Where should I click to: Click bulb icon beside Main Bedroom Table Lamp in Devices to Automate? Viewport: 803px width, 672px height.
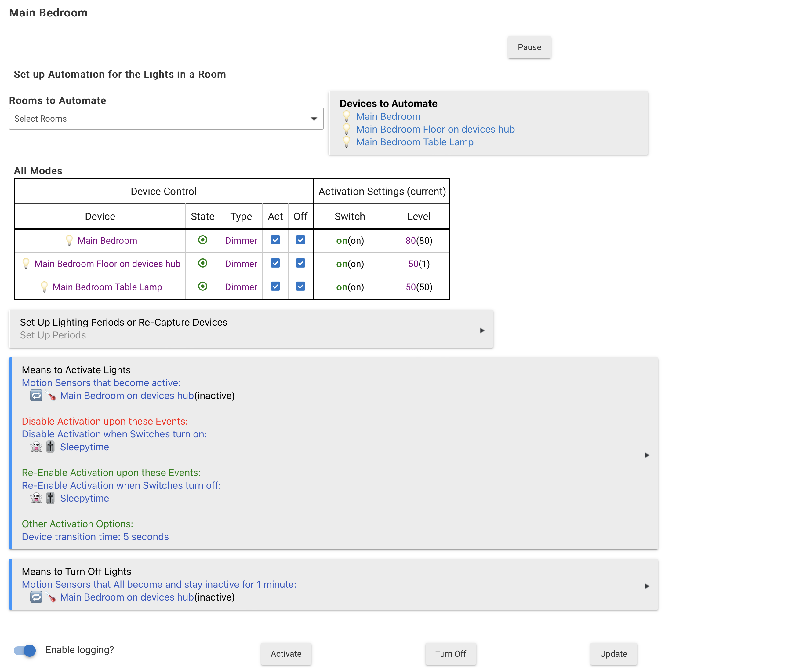pos(347,142)
